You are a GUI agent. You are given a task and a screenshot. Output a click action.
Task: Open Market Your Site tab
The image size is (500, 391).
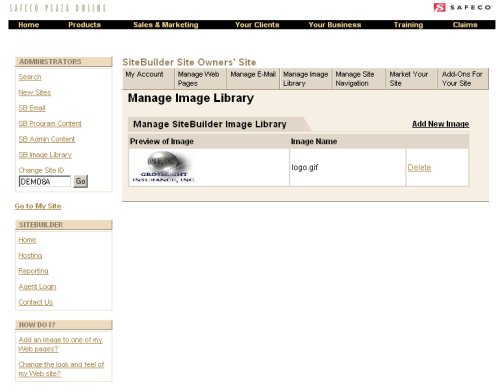(411, 79)
